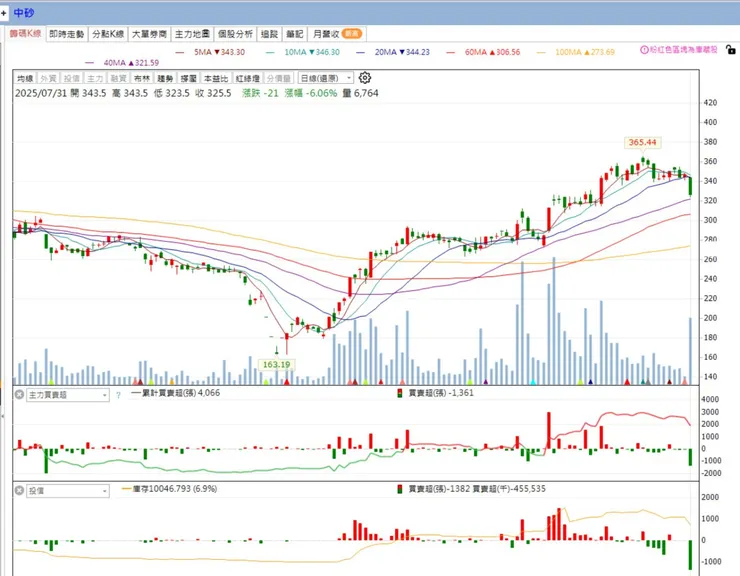Open the 分點K線 tab

tap(108, 34)
